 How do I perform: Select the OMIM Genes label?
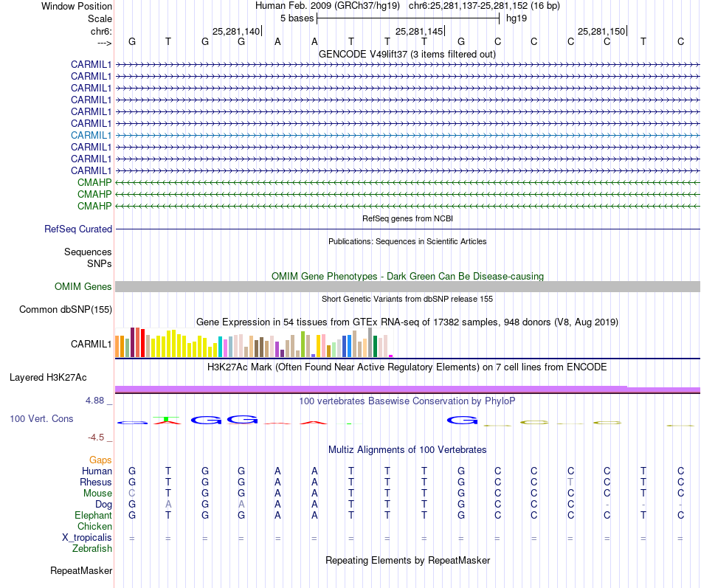coord(83,286)
